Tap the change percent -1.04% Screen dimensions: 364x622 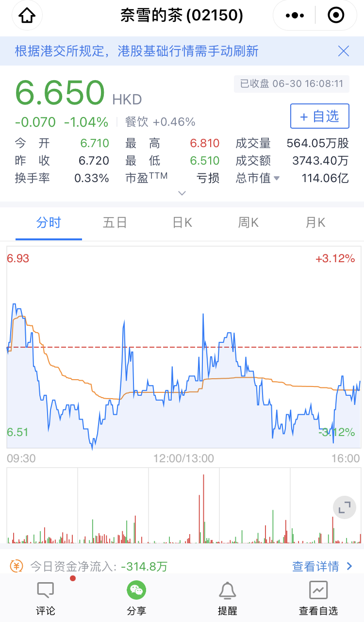pyautogui.click(x=86, y=122)
